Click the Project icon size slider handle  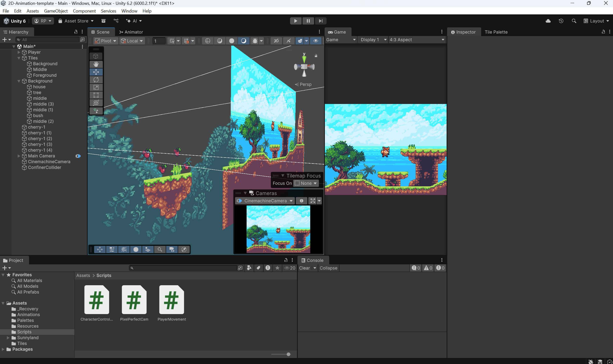[288, 354]
